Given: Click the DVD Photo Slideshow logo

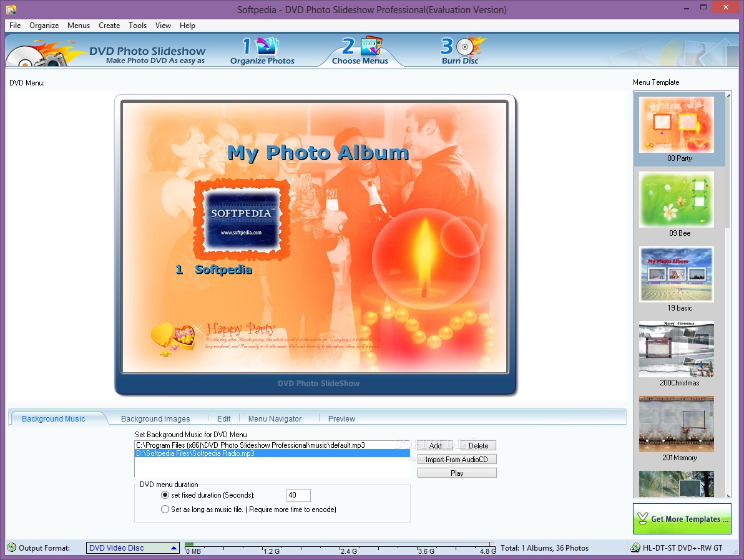Looking at the screenshot, I should click(x=107, y=53).
